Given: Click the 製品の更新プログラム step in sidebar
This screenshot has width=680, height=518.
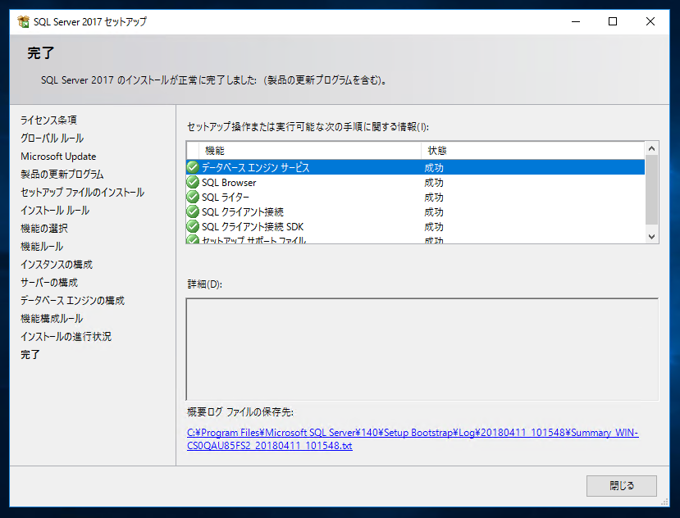Looking at the screenshot, I should [x=62, y=174].
